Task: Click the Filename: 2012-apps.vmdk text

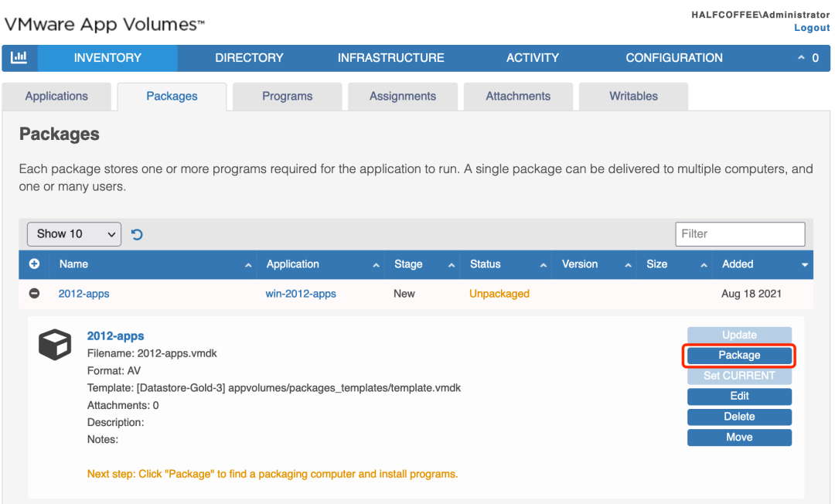Action: [x=152, y=353]
